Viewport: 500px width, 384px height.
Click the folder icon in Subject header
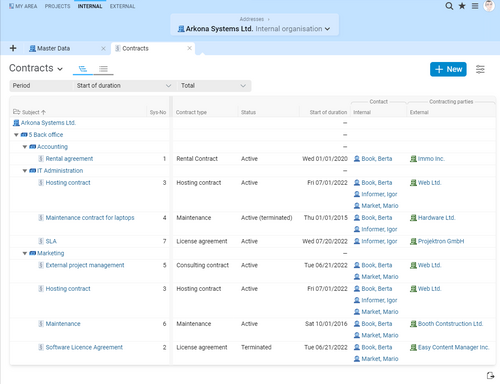point(16,112)
